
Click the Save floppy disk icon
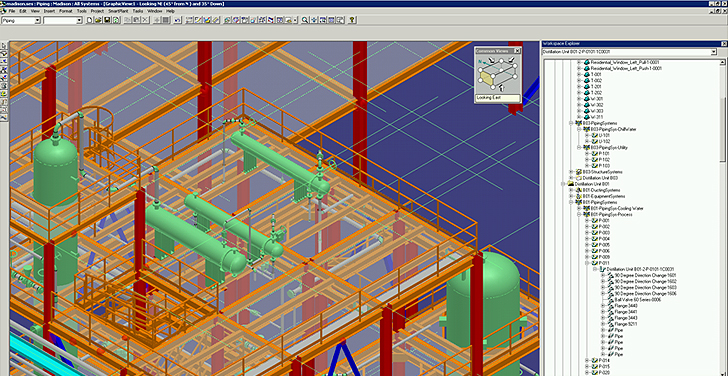[x=107, y=20]
